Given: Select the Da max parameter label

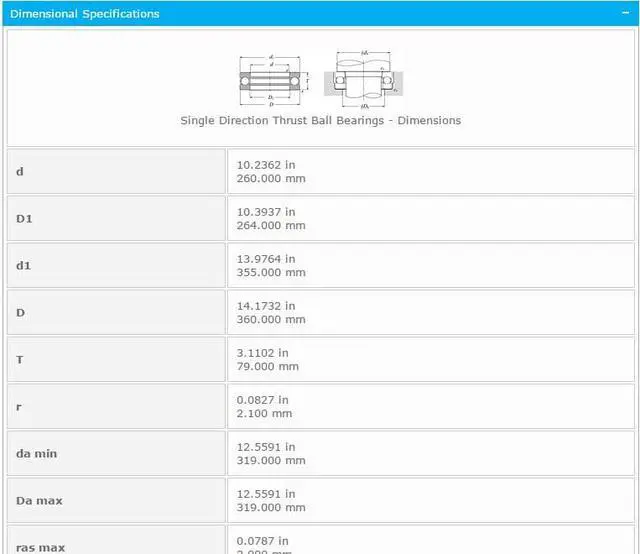Looking at the screenshot, I should point(39,500).
